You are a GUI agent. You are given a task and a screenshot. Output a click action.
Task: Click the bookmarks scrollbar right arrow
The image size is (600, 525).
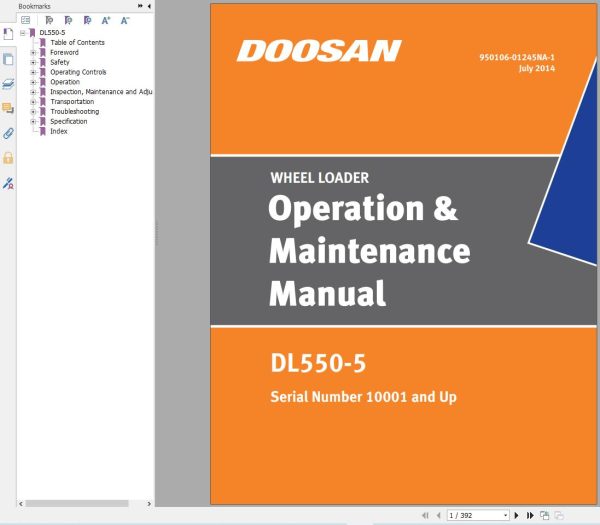coord(149,504)
